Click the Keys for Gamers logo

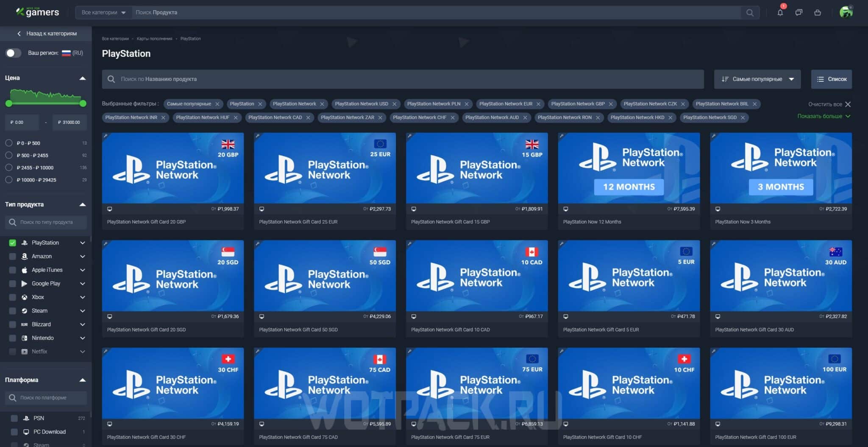click(x=37, y=12)
